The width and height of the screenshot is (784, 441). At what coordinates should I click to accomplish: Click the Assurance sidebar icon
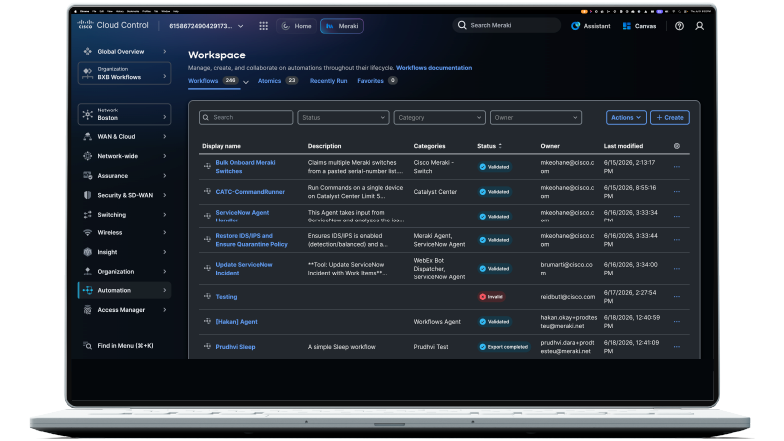[x=88, y=176]
